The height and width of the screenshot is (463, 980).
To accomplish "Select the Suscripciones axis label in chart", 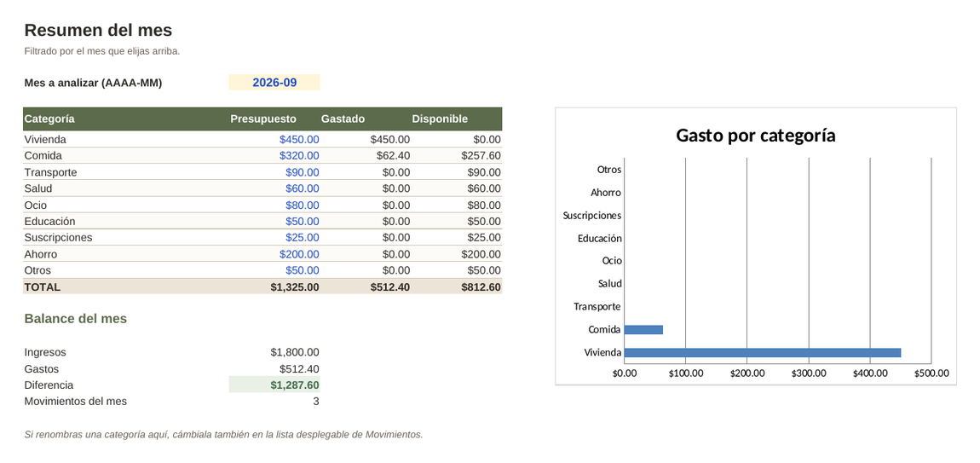I will 592,215.
